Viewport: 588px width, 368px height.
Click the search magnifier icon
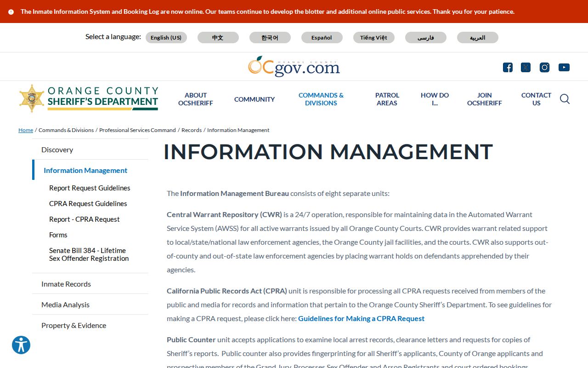click(x=565, y=99)
